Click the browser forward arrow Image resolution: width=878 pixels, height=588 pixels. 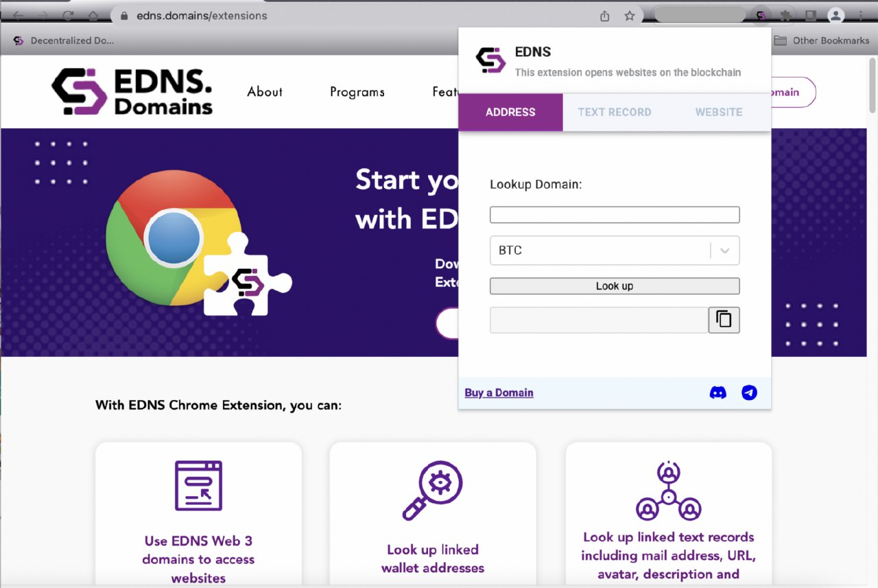click(43, 15)
